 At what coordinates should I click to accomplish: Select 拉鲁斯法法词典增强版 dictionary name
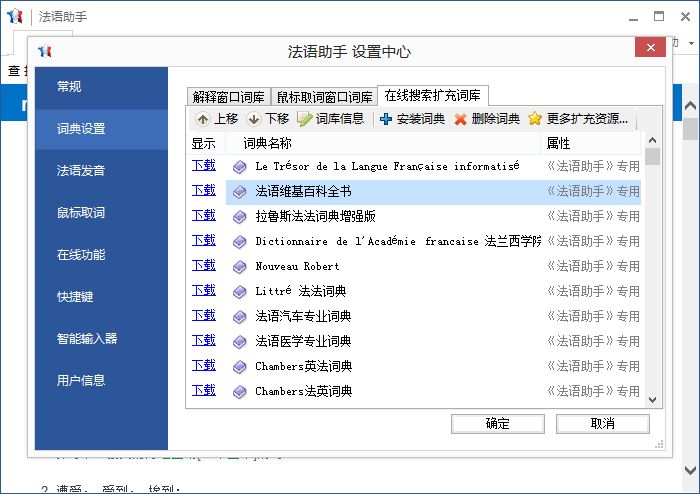click(315, 216)
